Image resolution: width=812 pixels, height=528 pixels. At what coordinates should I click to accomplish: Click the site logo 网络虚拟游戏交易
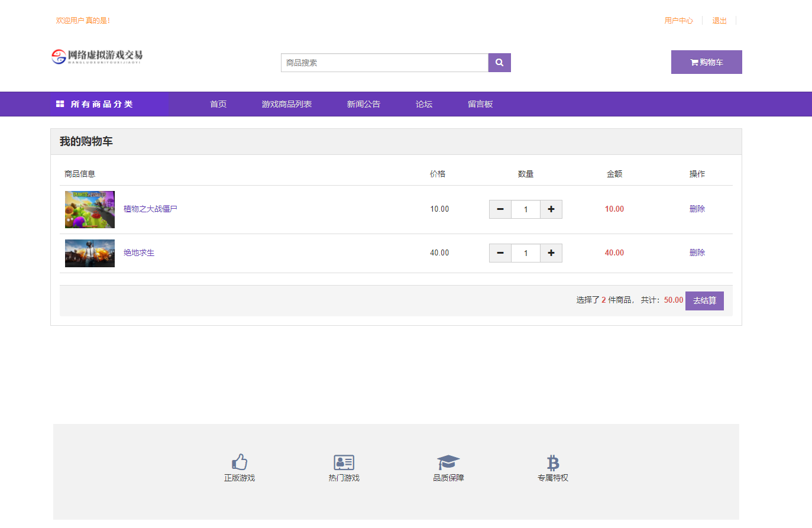(97, 57)
